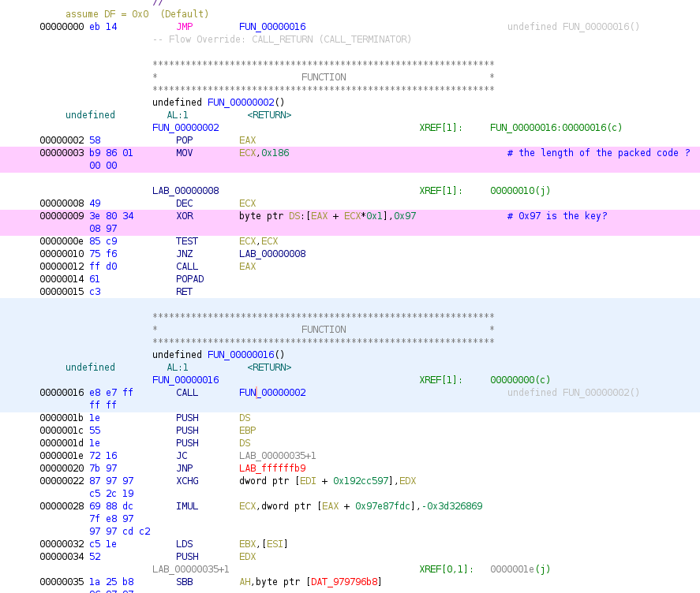Screen dimensions: 700x593
Task: Select the RET instruction at address 00000015
Action: (x=184, y=292)
